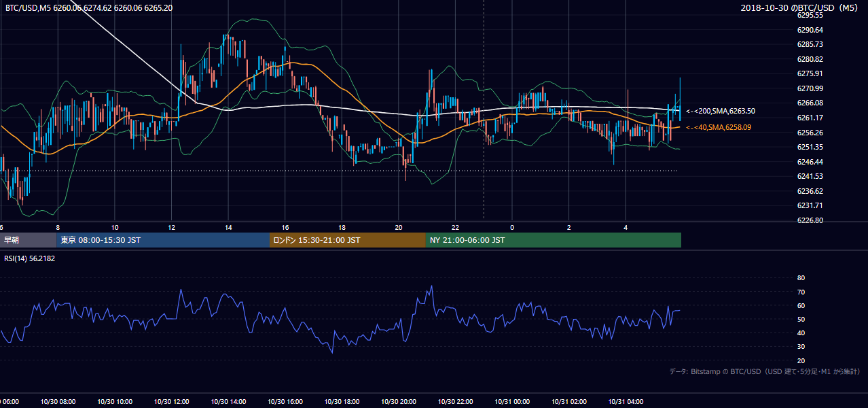Image resolution: width=868 pixels, height=408 pixels.
Task: Click the 6236.62 price axis label
Action: point(810,191)
